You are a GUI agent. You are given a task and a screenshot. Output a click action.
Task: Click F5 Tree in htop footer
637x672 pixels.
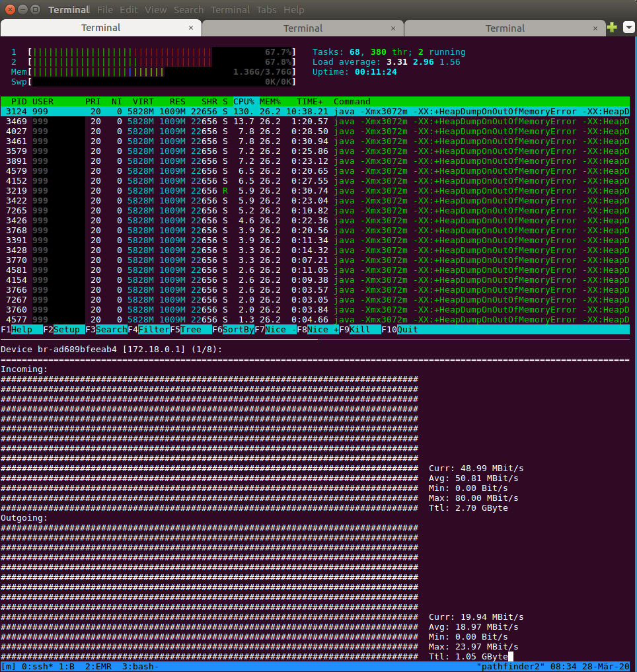(191, 330)
